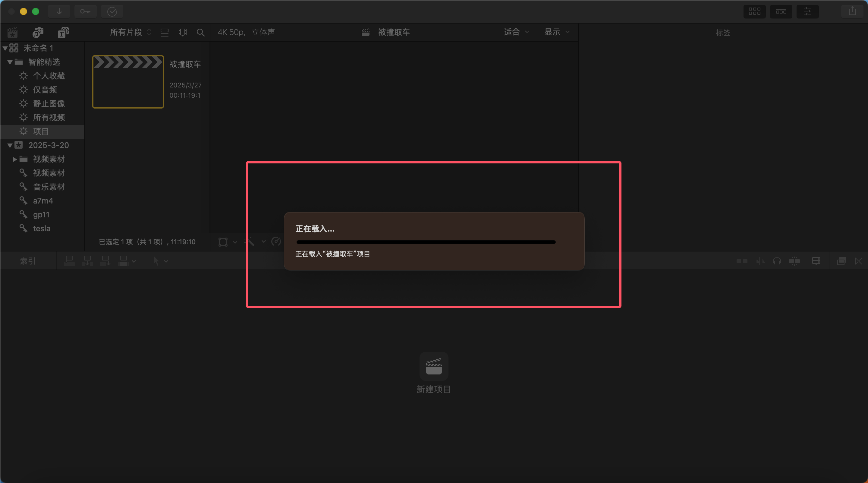Click the 索引 timeline index button
This screenshot has height=483, width=868.
point(28,261)
